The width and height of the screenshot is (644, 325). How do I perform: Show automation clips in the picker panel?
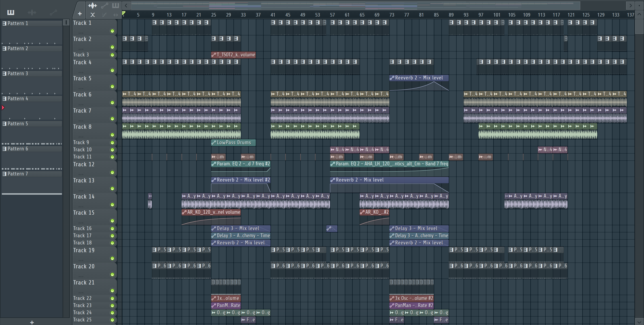[x=53, y=12]
